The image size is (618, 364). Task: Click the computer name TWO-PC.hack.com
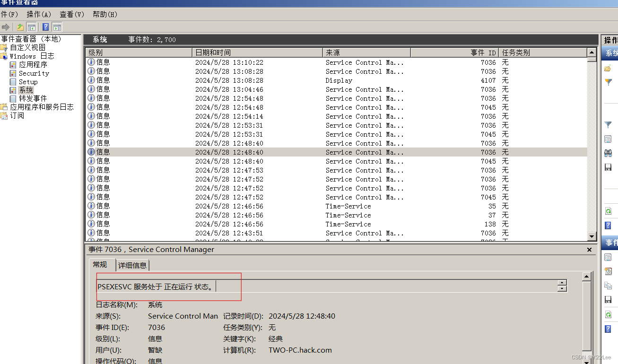click(x=300, y=350)
